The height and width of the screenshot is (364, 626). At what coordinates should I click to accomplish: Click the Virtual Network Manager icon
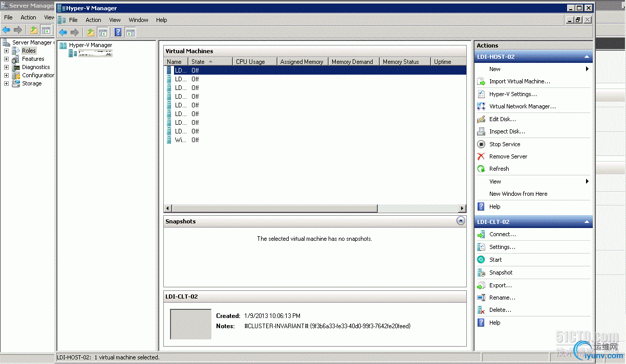[x=481, y=106]
